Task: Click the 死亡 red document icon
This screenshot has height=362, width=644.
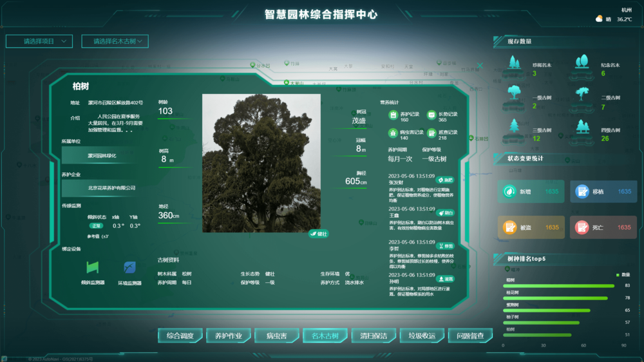Action: click(582, 227)
